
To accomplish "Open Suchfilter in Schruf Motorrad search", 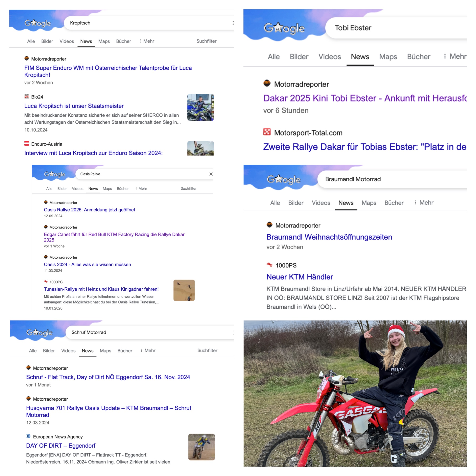I will (x=207, y=350).
